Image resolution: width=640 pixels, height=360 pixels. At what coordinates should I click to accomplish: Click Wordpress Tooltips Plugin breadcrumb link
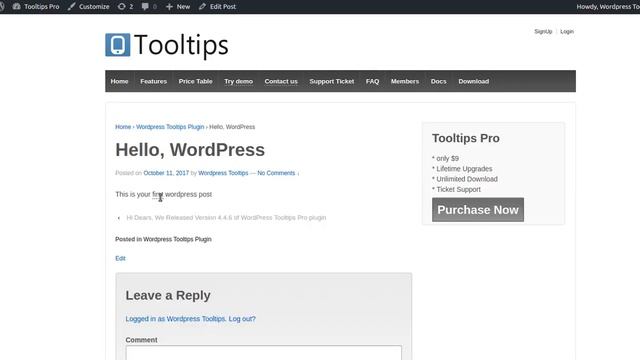coord(170,127)
